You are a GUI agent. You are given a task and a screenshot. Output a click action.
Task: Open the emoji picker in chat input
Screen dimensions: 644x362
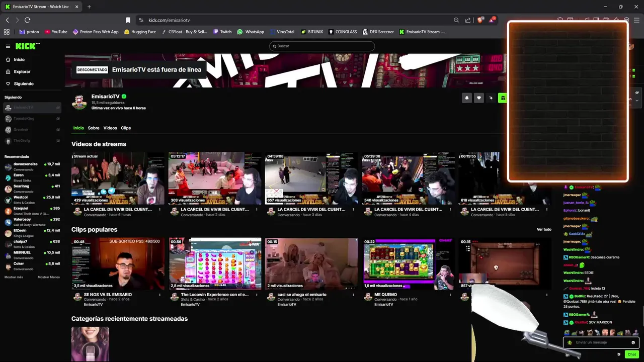click(633, 342)
